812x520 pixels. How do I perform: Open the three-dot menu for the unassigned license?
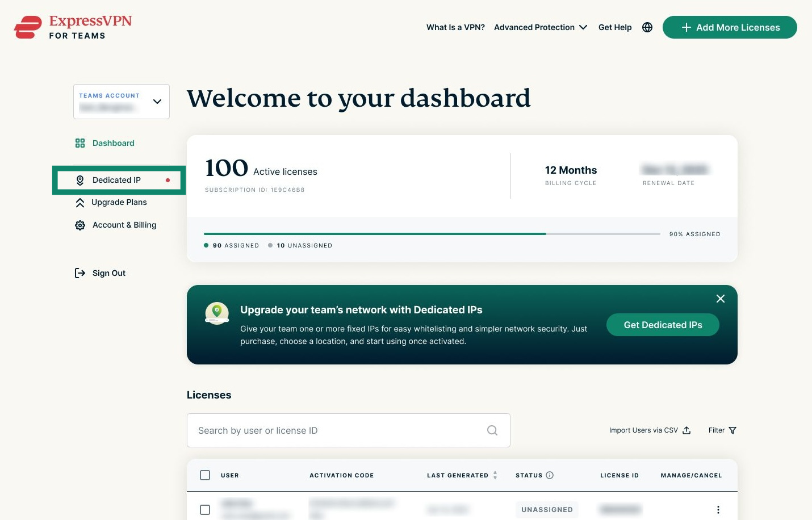pyautogui.click(x=718, y=510)
